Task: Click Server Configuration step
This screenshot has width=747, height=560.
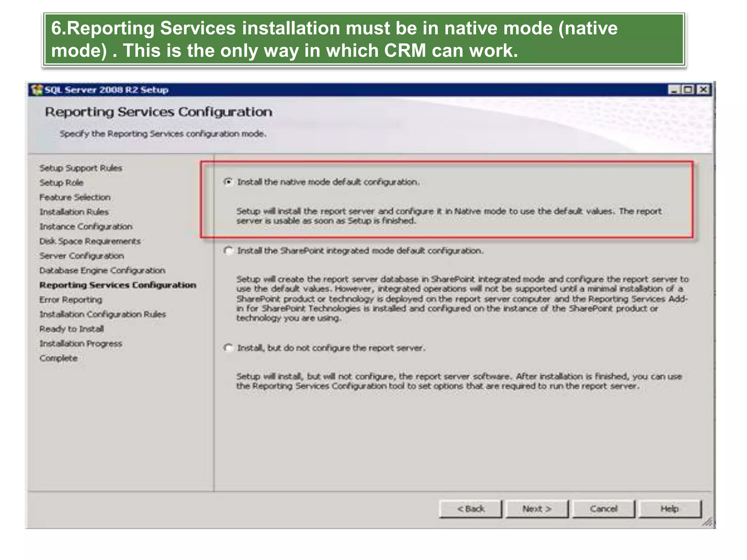Action: coord(82,256)
